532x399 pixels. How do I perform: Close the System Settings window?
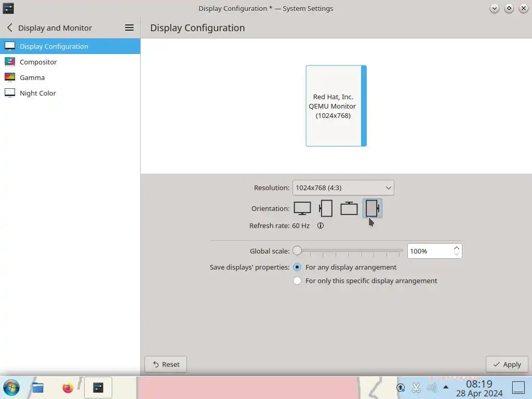pyautogui.click(x=524, y=8)
